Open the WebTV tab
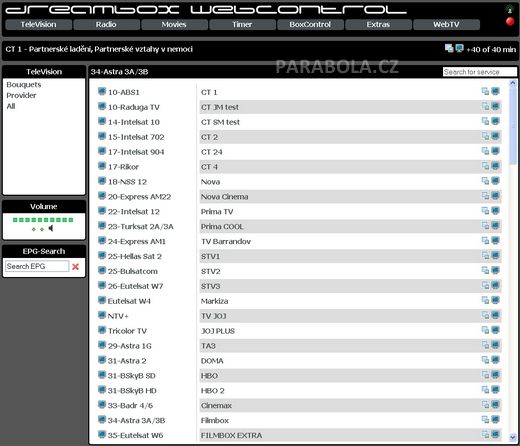Screen dimensions: 520x446 (446, 24)
